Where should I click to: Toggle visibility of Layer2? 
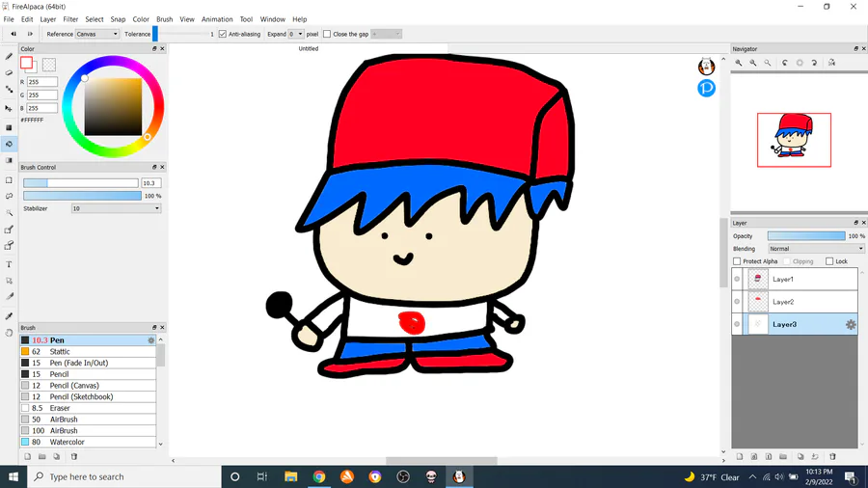tap(737, 302)
